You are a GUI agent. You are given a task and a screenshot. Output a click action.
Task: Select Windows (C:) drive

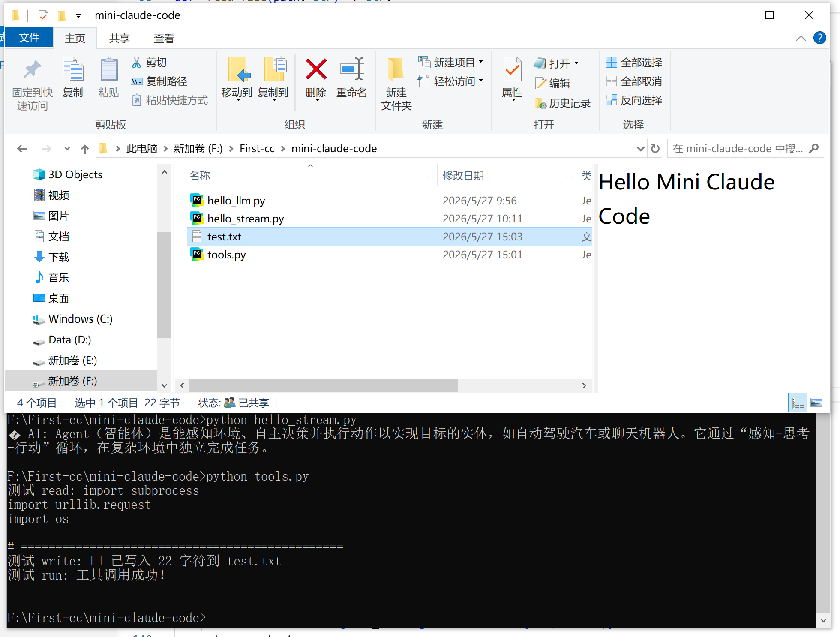(73, 319)
